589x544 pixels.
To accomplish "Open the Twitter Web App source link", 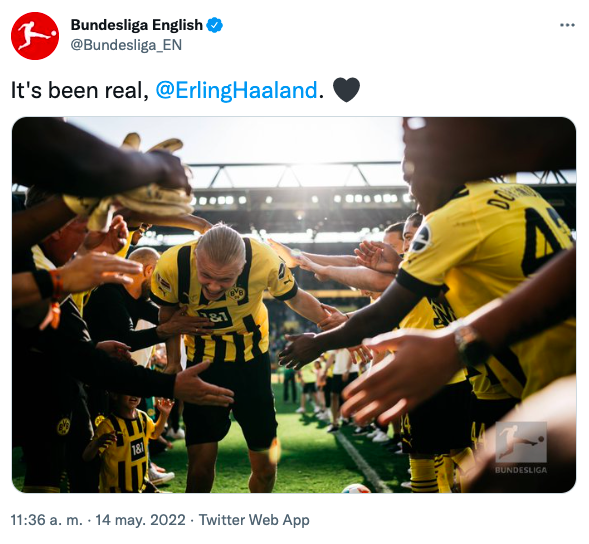I will 254,520.
